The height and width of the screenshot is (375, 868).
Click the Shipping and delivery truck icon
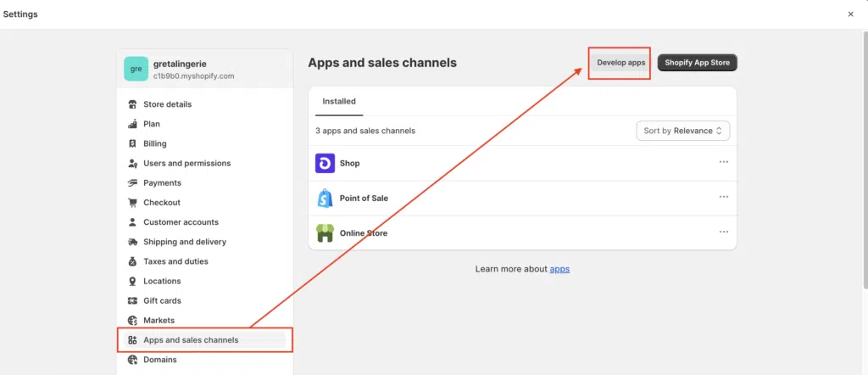tap(132, 242)
